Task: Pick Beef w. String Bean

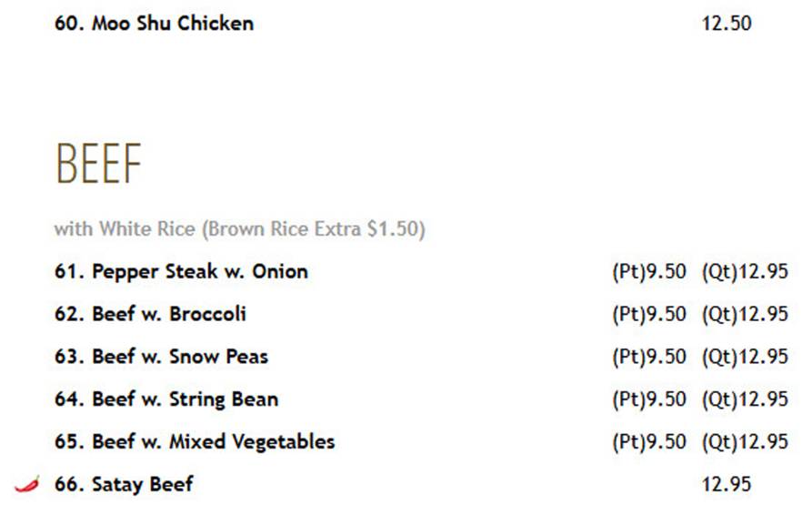Action: click(166, 399)
